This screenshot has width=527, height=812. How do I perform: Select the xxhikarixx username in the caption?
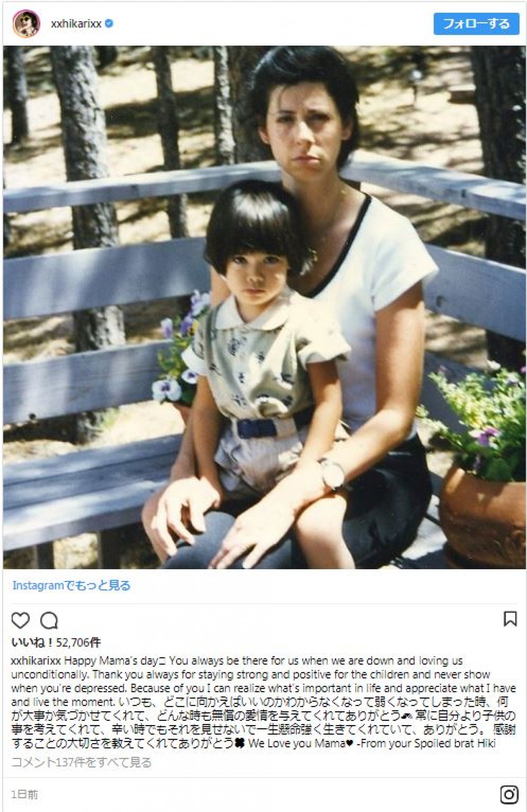tap(36, 661)
